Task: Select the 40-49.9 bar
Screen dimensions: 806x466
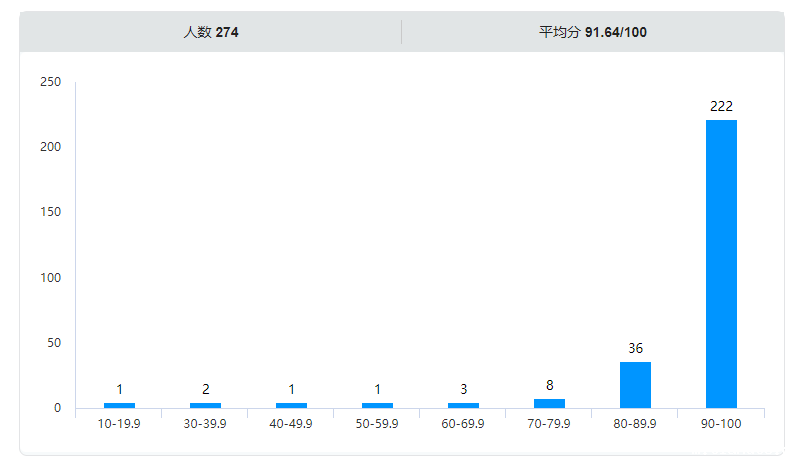Action: pos(291,405)
